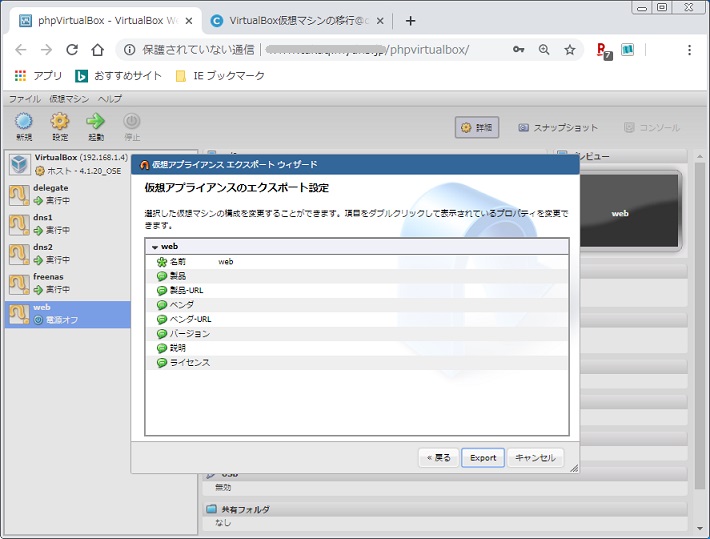
Task: Click the browser forward arrow
Action: (x=46, y=49)
